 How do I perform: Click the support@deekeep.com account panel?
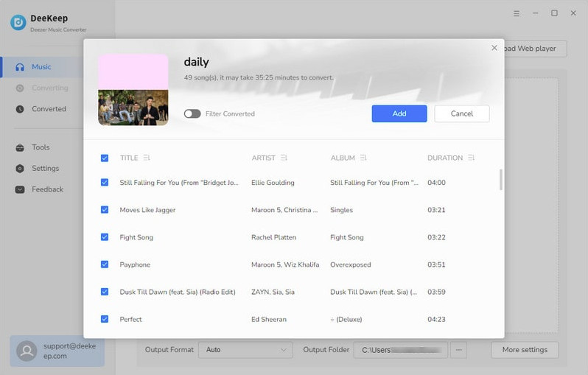coord(57,351)
